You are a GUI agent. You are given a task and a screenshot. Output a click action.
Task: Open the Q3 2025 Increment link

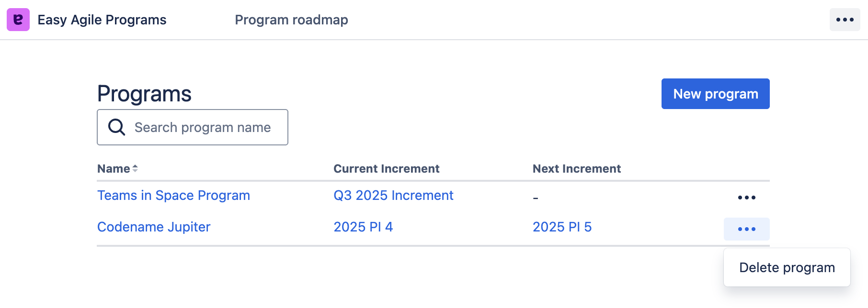(393, 196)
